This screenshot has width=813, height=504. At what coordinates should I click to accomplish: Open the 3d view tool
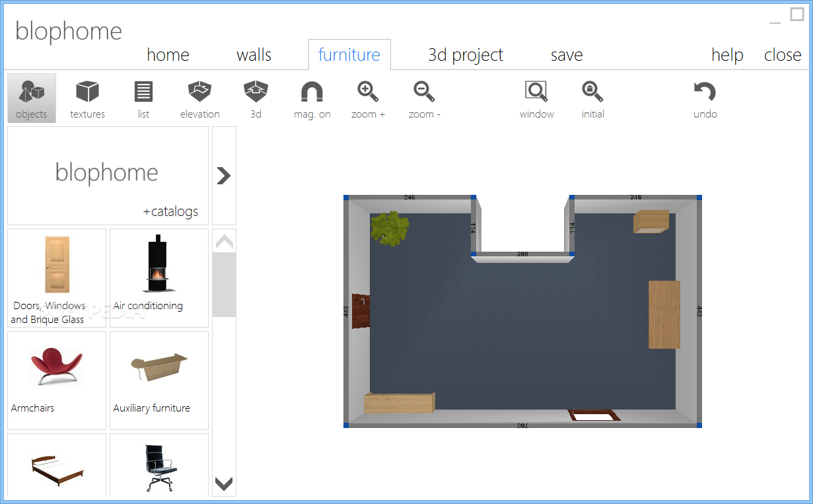click(x=256, y=98)
